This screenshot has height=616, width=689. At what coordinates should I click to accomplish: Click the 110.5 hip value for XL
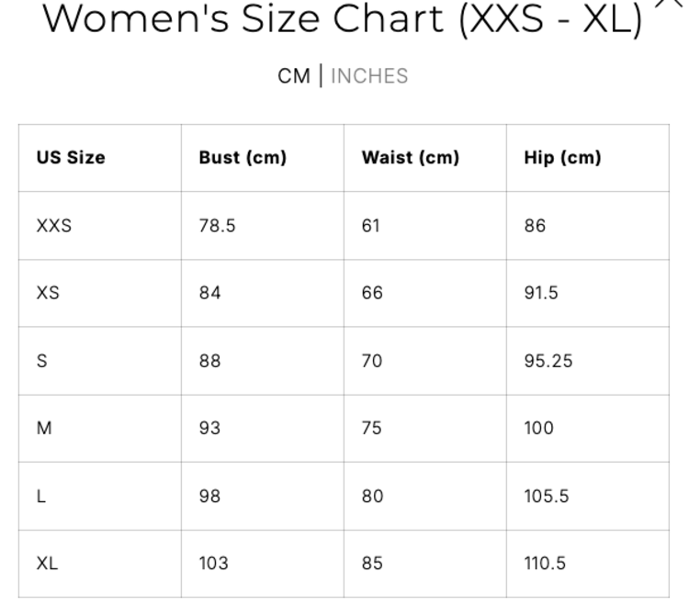545,563
